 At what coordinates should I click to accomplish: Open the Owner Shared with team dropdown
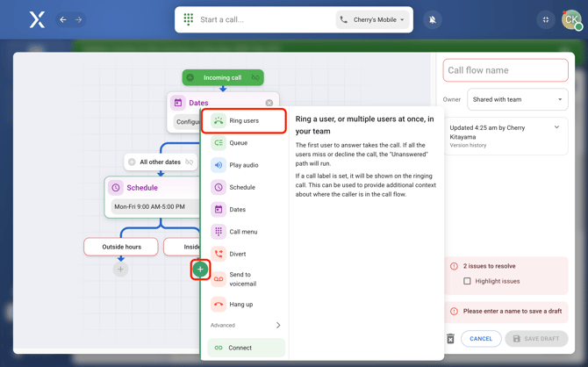click(x=517, y=99)
